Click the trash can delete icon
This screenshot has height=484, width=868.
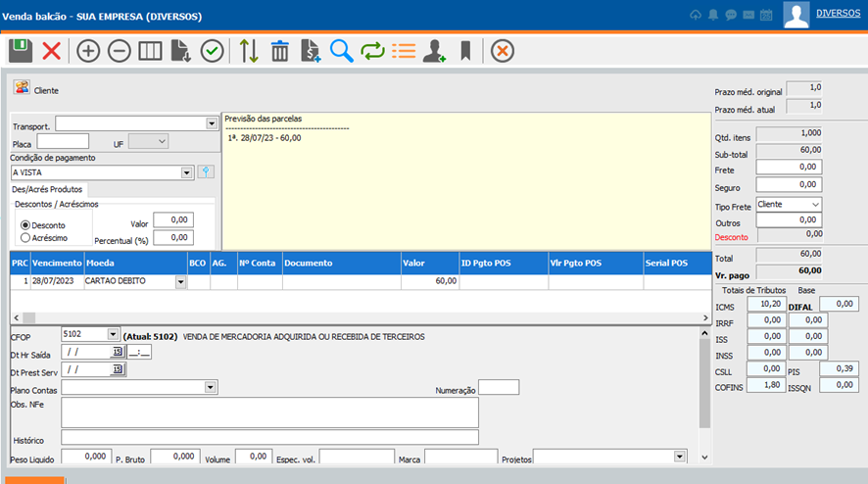[280, 51]
